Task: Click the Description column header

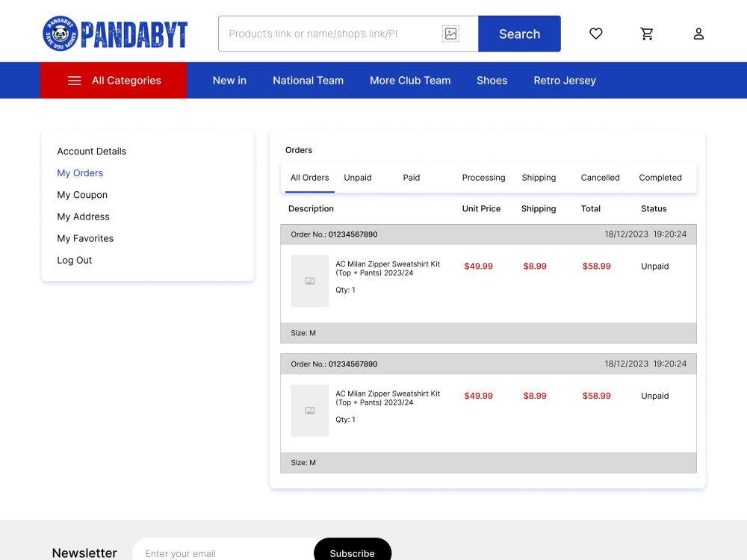Action: [311, 208]
